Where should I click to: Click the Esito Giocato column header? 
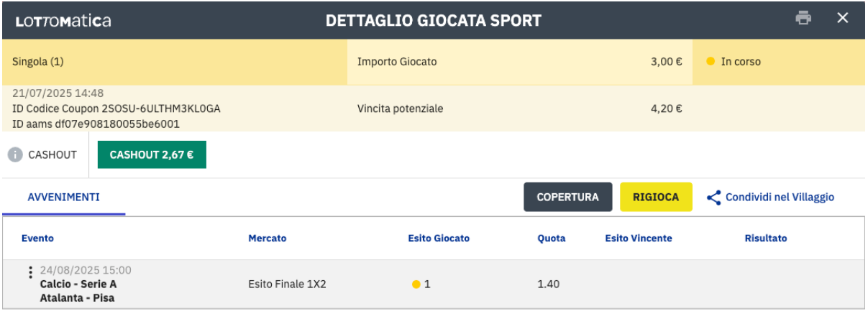(439, 238)
